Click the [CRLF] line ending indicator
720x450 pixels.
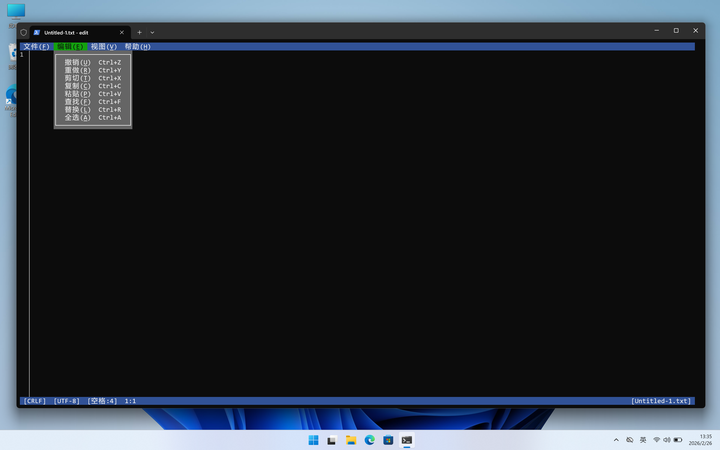pyautogui.click(x=35, y=401)
